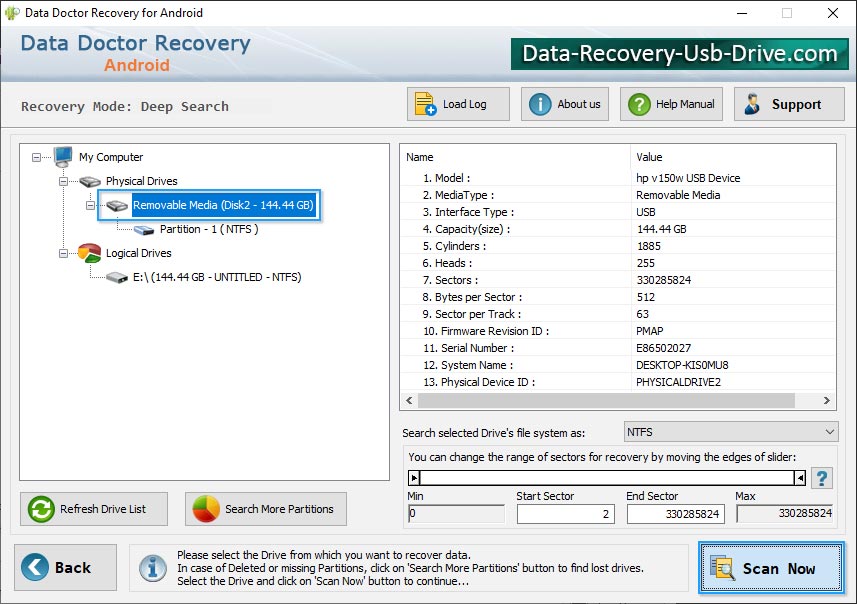Click the E:\ drive icon
Screen dimensions: 857x604
[x=117, y=278]
